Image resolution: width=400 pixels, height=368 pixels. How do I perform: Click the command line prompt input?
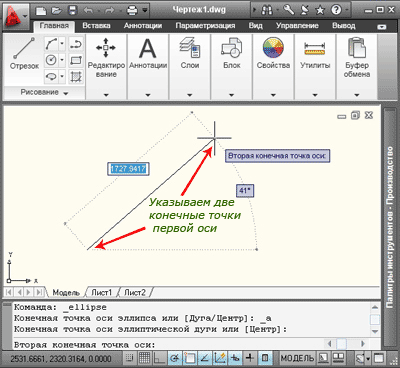tap(167, 345)
